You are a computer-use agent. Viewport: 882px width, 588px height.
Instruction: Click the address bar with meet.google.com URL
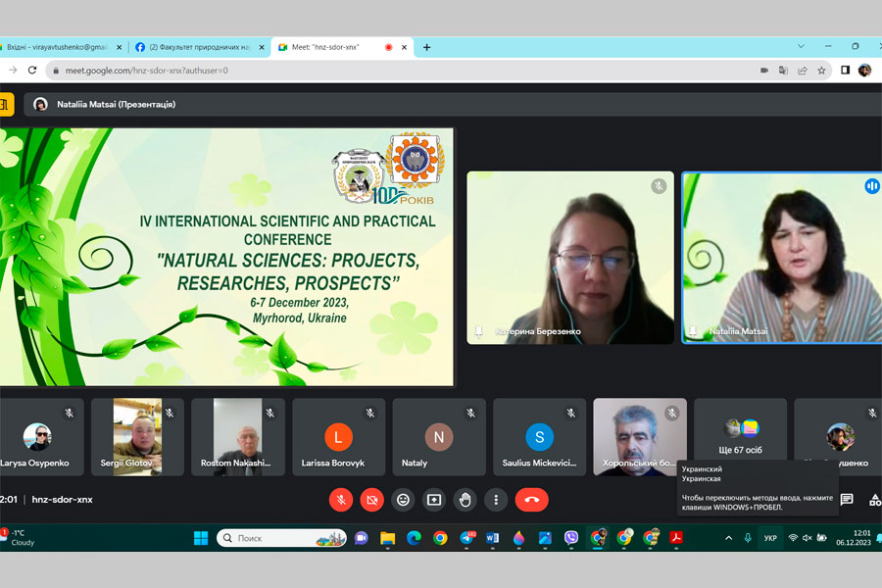(392, 71)
